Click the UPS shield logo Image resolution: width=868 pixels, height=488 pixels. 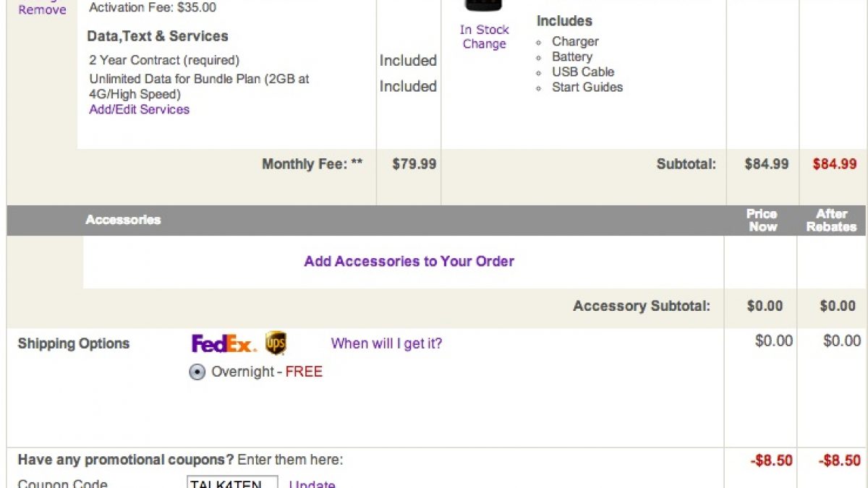pos(276,343)
